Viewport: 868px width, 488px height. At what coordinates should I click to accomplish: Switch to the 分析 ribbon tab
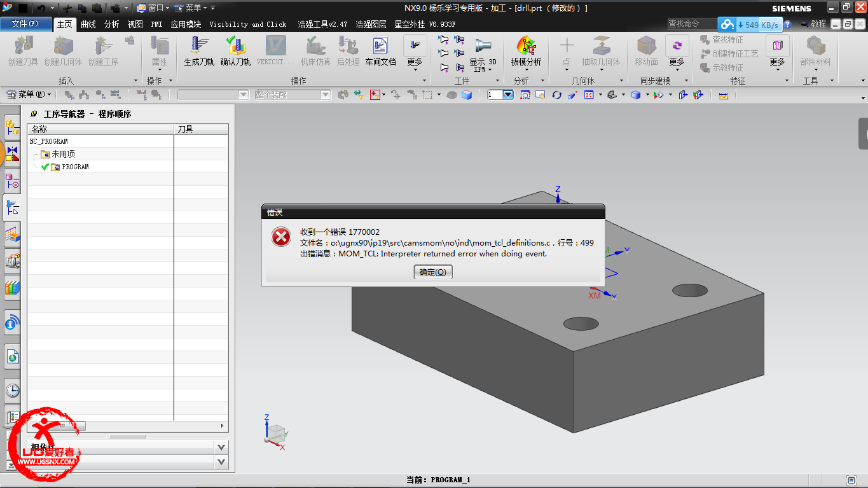click(x=111, y=24)
